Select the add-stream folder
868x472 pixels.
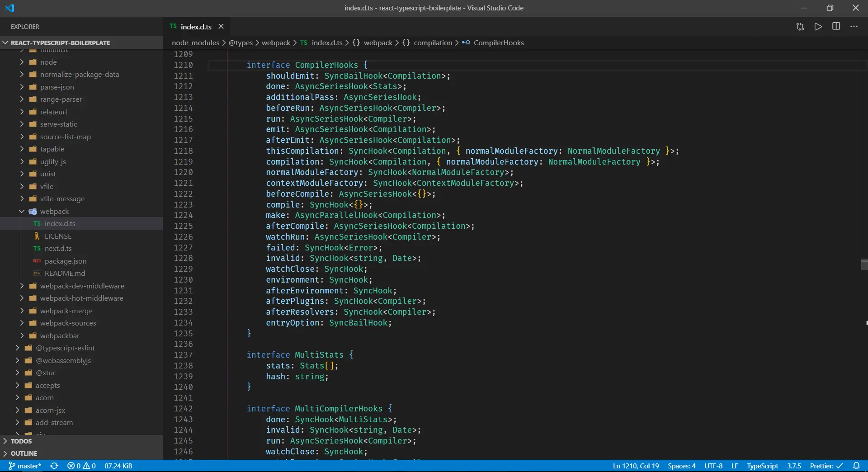(x=81, y=423)
